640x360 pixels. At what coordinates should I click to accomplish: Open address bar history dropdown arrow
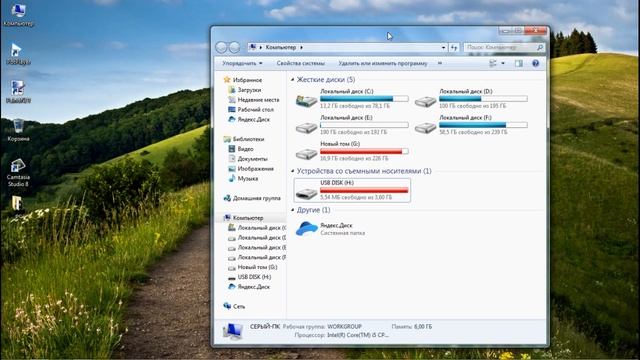(x=443, y=47)
